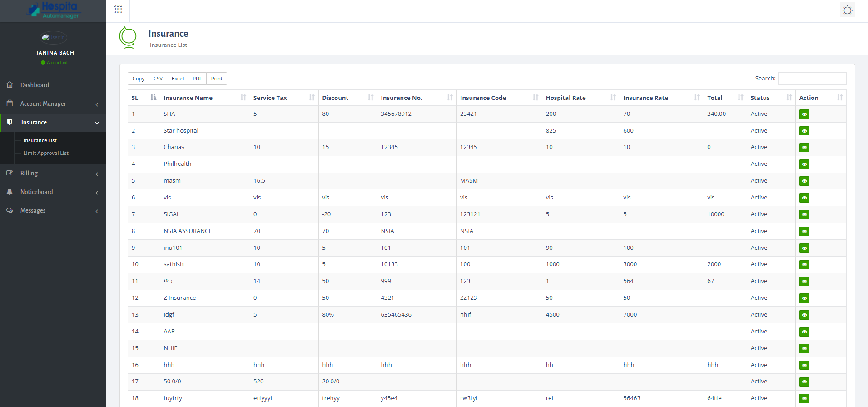View details for tuytrty insurance
The height and width of the screenshot is (407, 868).
(x=804, y=399)
